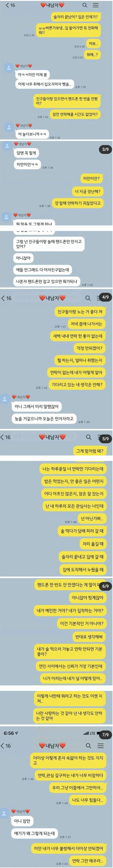Open search in the topmost chat header
The width and height of the screenshot is (113, 868).
coord(85,5)
